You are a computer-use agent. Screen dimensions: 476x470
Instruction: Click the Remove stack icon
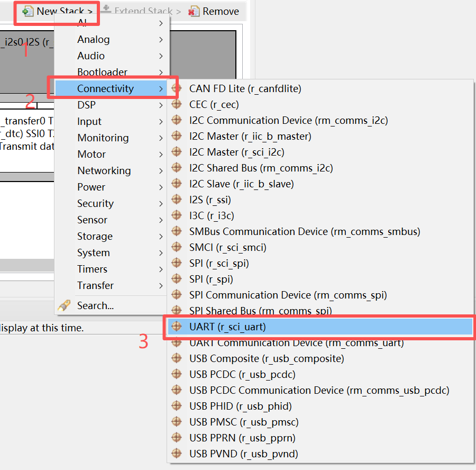[194, 12]
